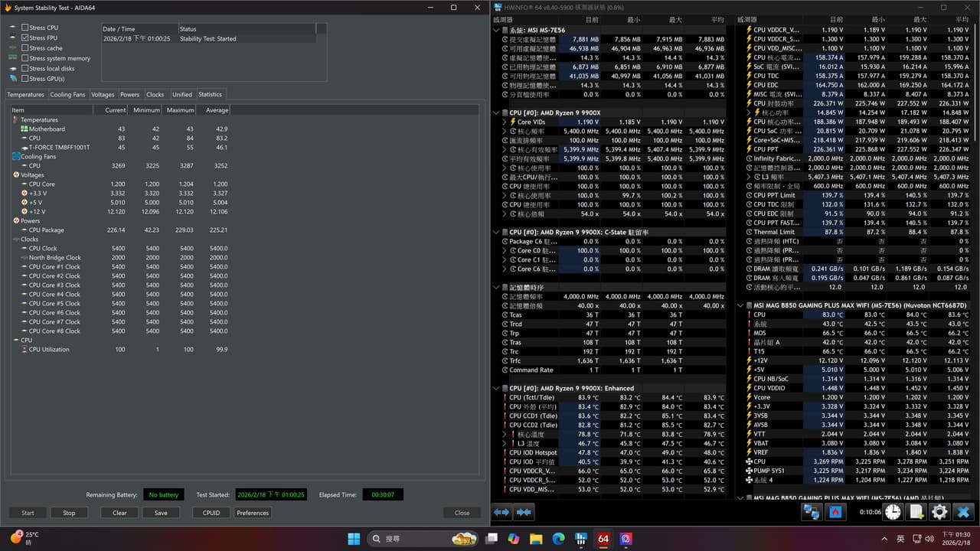The width and height of the screenshot is (980, 551).
Task: Collapse the 系統: MSI MS-7E56 sensor group
Action: [x=496, y=30]
